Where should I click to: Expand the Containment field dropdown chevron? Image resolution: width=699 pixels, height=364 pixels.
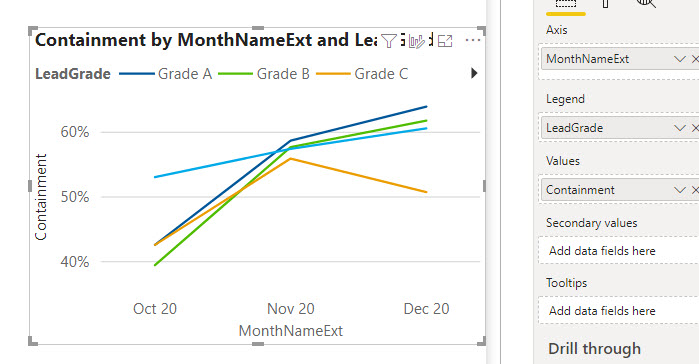[x=679, y=190]
